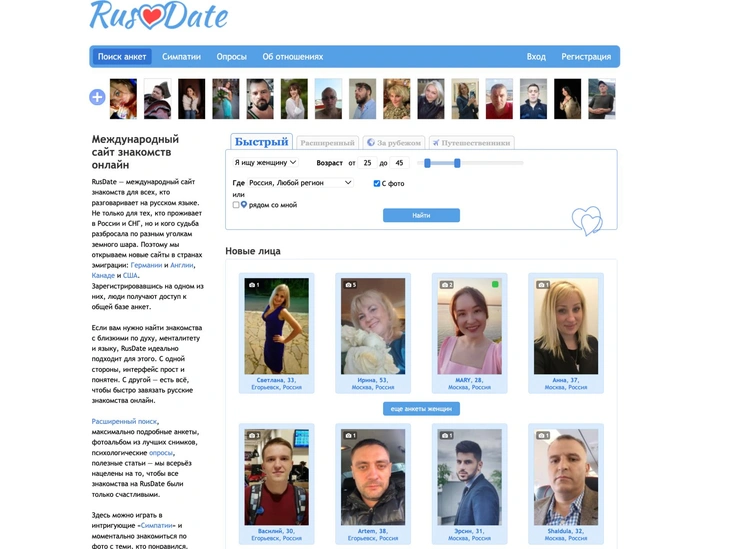Image resolution: width=732 pixels, height=549 pixels.
Task: Open the 'Я ищу женщину' dropdown
Action: [265, 162]
